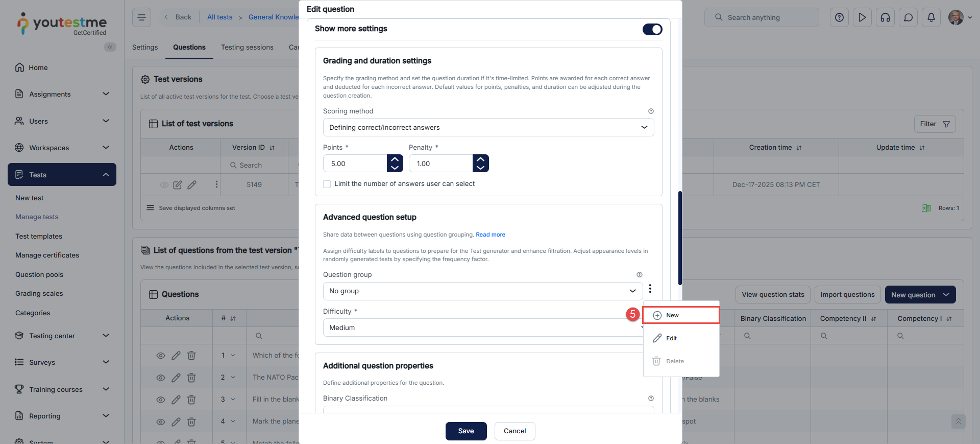The height and width of the screenshot is (444, 980).
Task: Click the Scoring method info icon
Action: tap(651, 111)
